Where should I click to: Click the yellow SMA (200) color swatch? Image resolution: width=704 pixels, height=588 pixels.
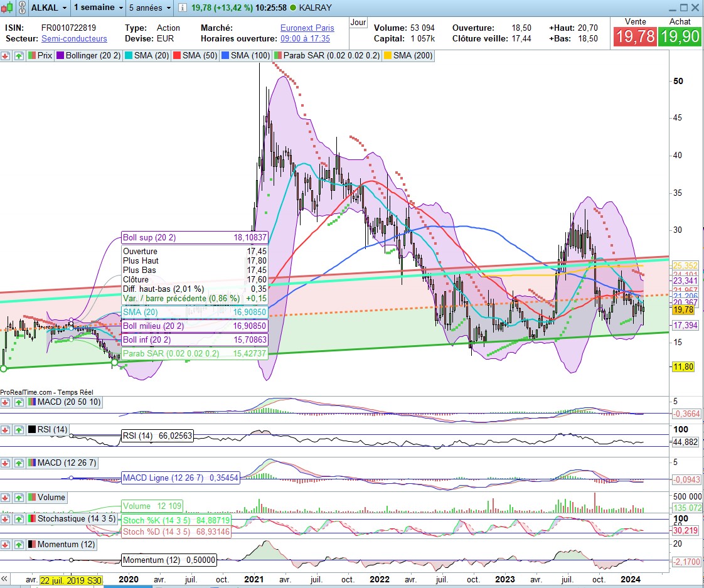tap(388, 56)
